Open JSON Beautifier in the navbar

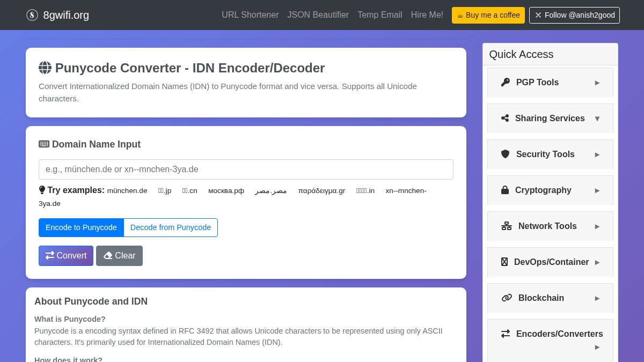pyautogui.click(x=318, y=15)
